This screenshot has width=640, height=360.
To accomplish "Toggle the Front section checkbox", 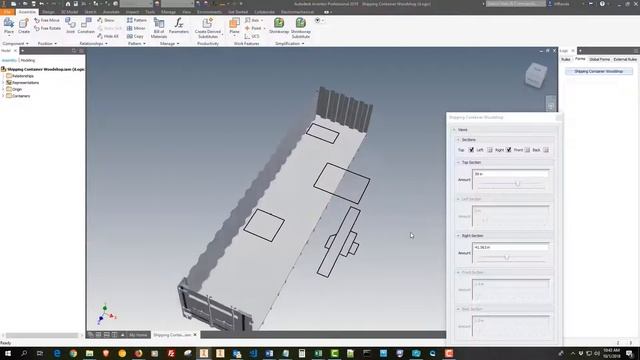I will 527,150.
